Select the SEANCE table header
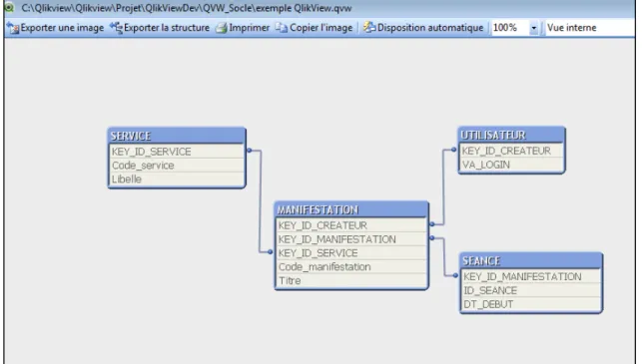 [x=531, y=261]
